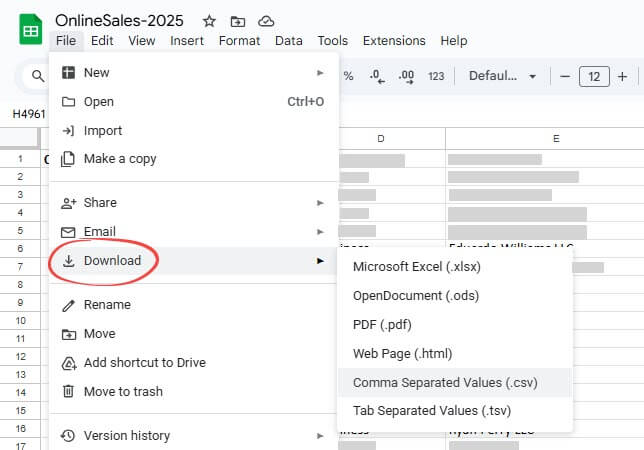Select row 1 header
Viewport: 644px width, 450px height.
(x=20, y=158)
